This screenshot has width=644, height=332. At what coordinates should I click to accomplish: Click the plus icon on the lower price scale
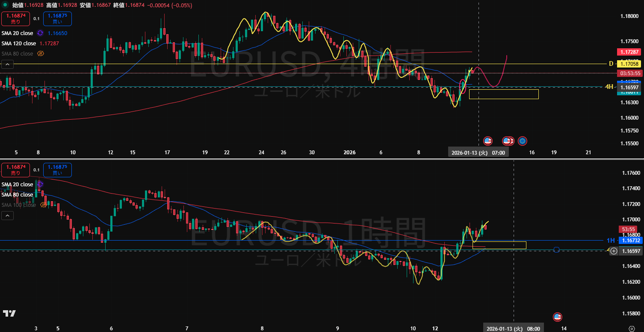point(614,251)
